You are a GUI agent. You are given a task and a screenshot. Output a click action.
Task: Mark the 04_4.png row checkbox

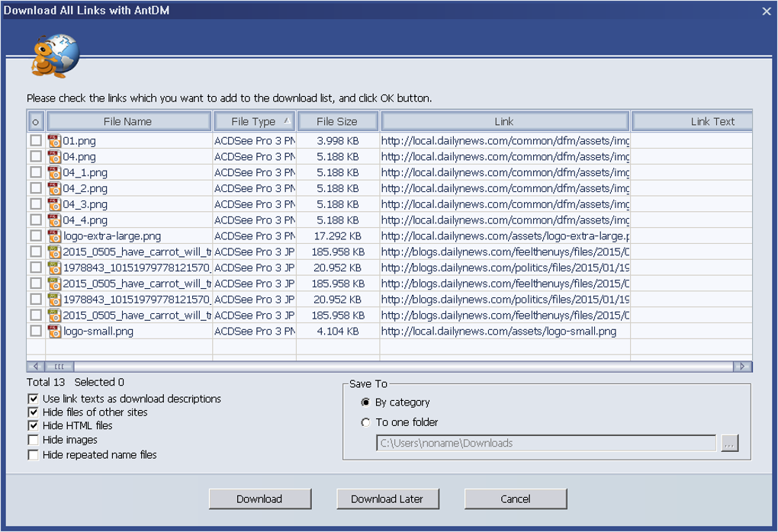coord(36,220)
